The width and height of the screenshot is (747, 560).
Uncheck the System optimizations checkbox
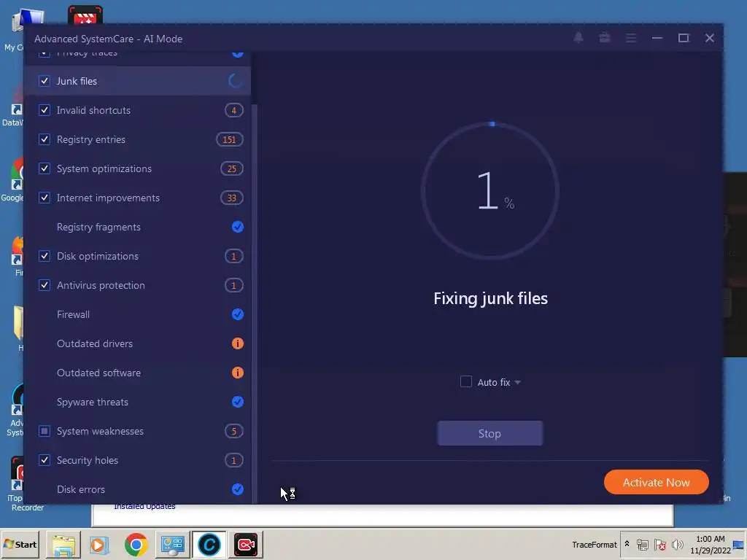pyautogui.click(x=44, y=168)
